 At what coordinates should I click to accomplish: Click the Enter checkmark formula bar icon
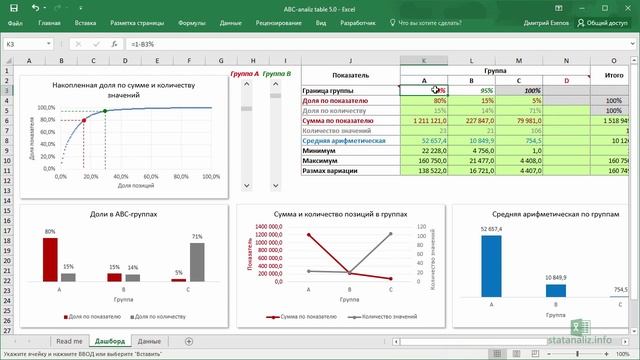(96, 44)
